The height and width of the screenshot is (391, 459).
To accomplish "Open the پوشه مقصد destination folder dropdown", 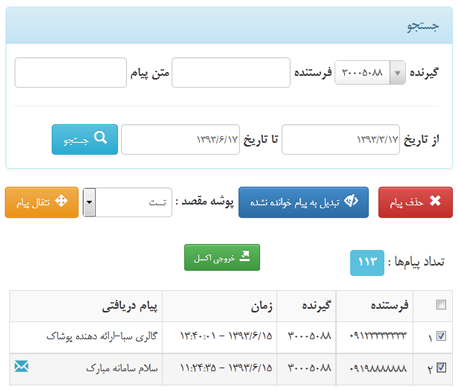I will tap(127, 202).
